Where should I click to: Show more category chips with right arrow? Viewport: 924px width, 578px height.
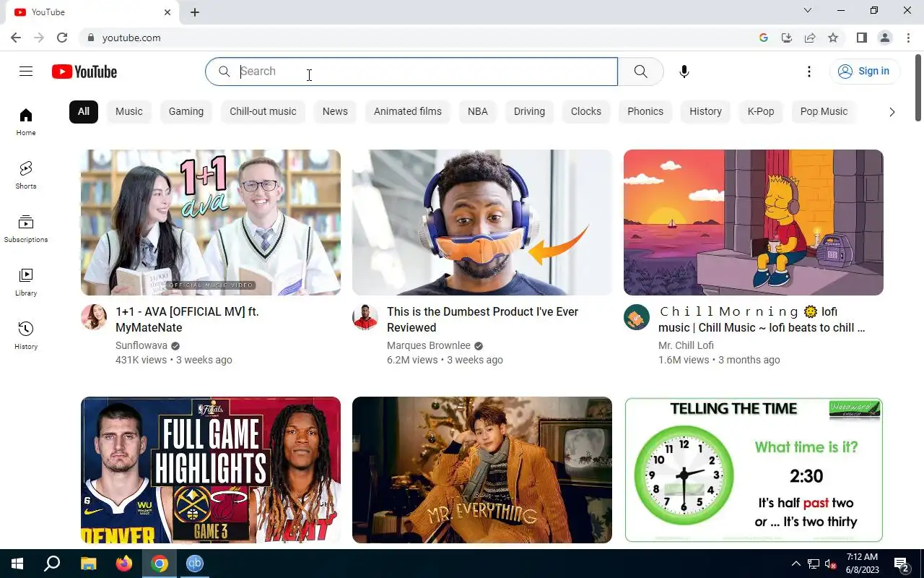tap(892, 112)
